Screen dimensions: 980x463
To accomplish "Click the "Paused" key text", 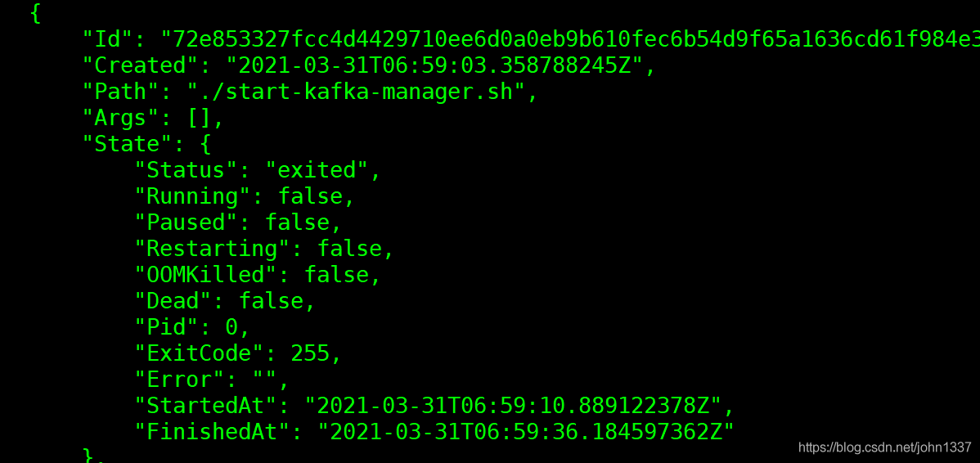I will tap(186, 222).
